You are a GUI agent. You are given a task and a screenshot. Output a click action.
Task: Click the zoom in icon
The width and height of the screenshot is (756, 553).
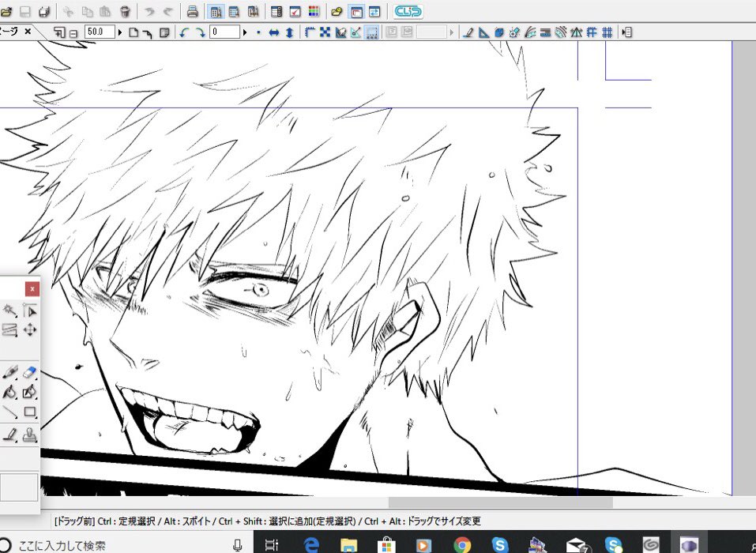(59, 32)
